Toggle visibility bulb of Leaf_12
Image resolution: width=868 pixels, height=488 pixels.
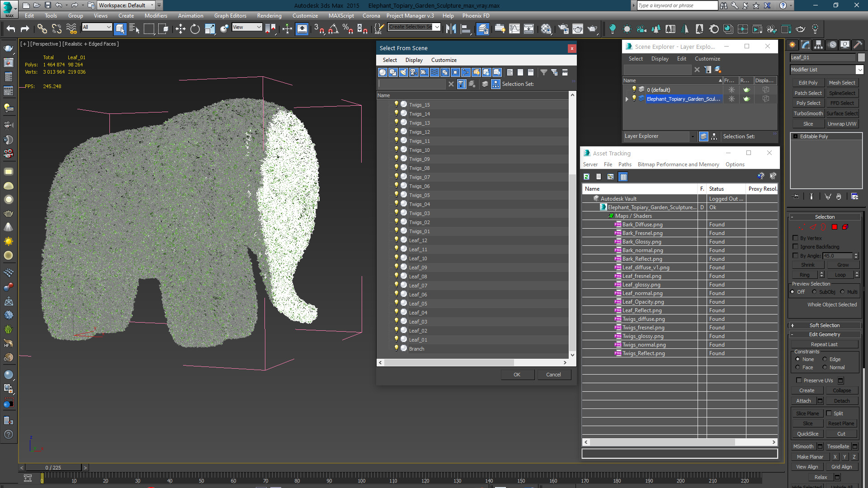[x=396, y=240]
